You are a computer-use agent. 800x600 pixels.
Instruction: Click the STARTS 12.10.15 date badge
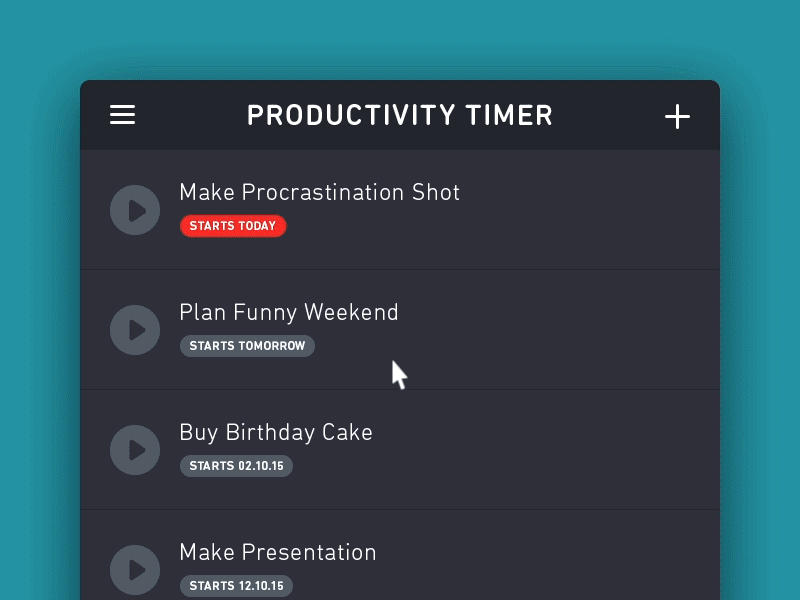(236, 585)
